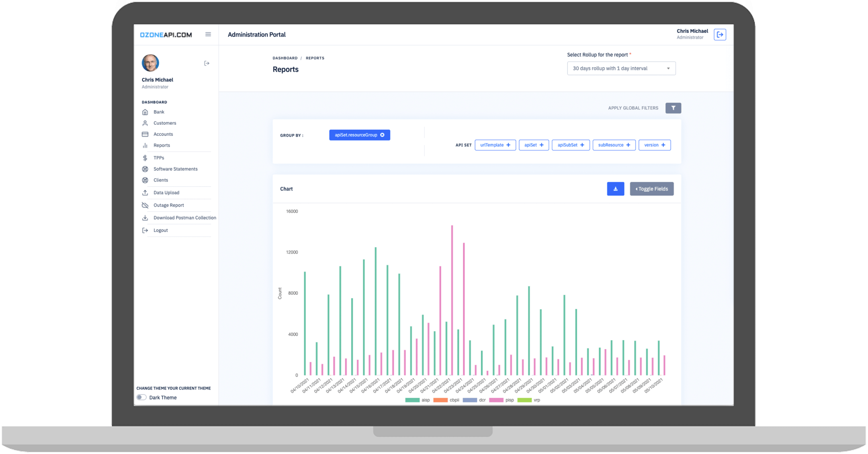
Task: Click Download Postman Collection
Action: tap(185, 218)
